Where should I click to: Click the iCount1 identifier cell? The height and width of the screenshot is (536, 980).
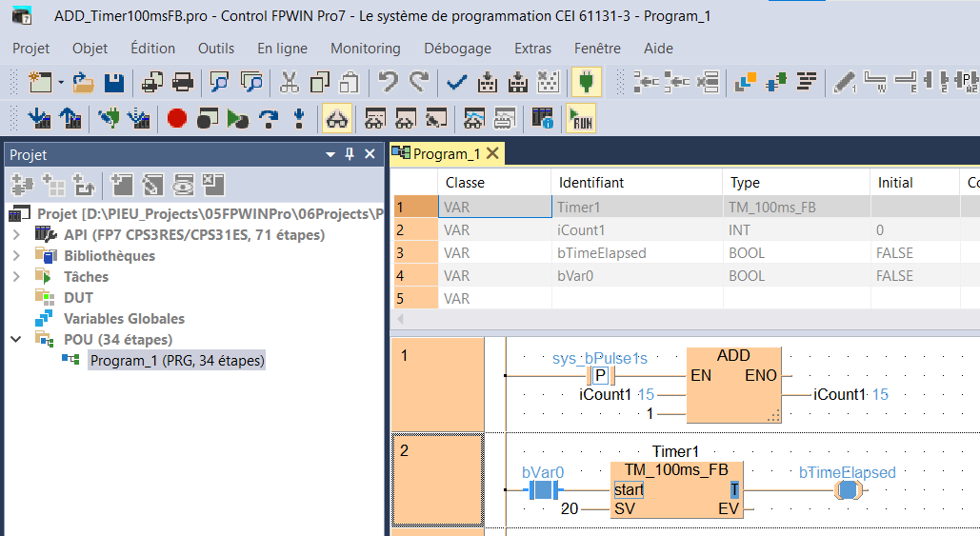pyautogui.click(x=582, y=230)
